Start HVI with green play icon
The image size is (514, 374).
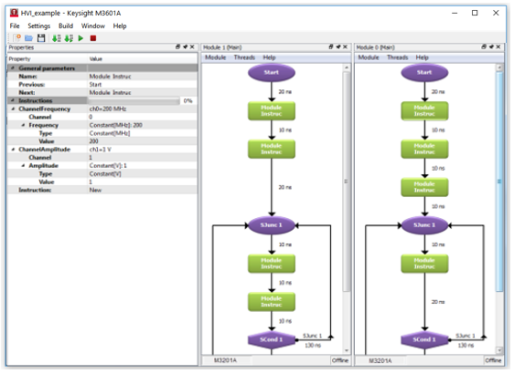[x=81, y=38]
